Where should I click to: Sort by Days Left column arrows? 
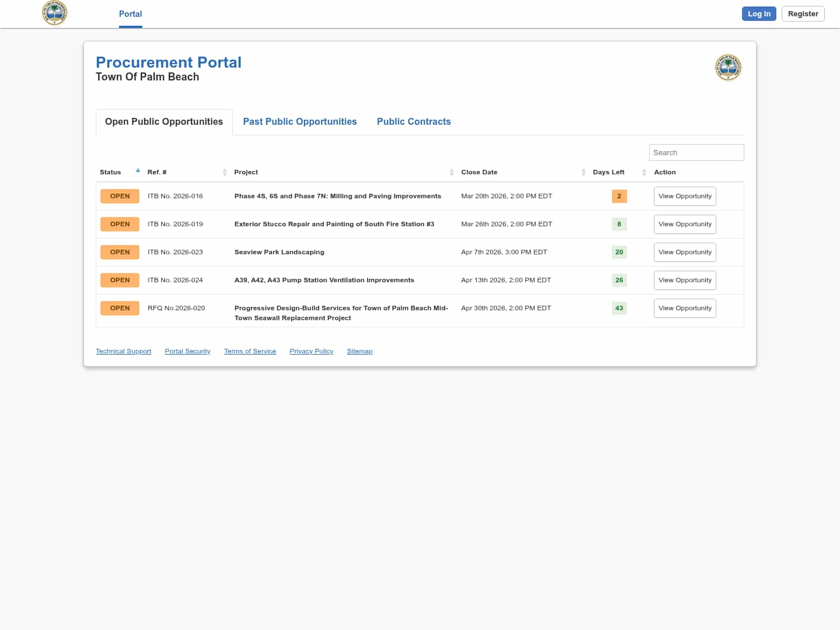pos(644,172)
